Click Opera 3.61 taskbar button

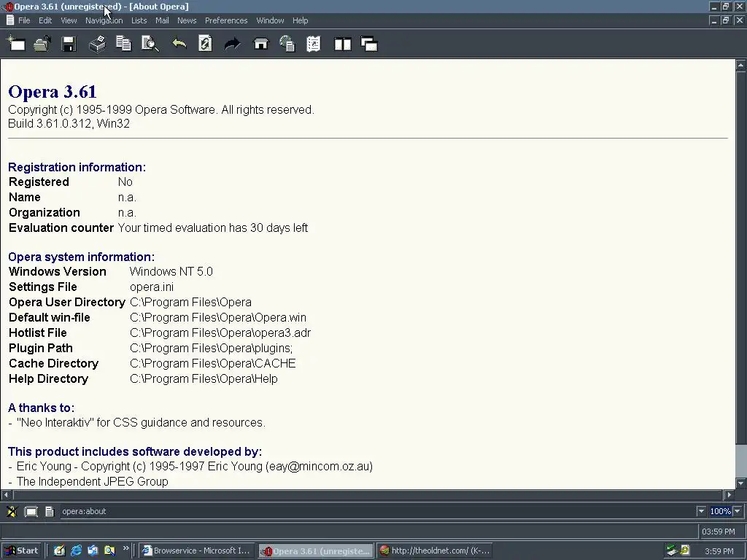pyautogui.click(x=317, y=551)
